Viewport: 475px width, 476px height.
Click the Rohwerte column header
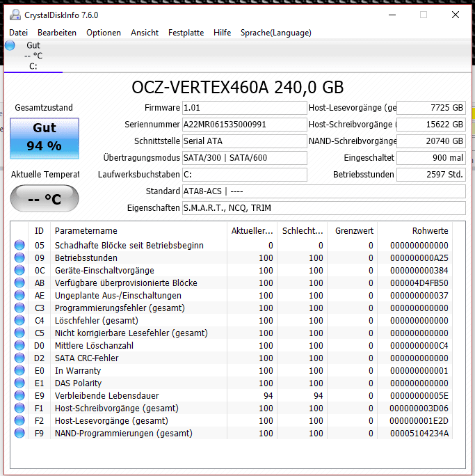[x=415, y=231]
